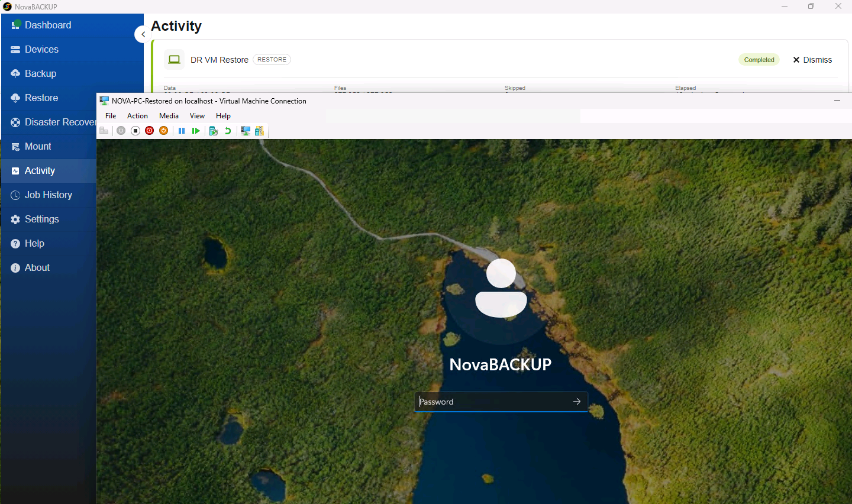The image size is (852, 504).
Task: Click the RESTORE tag next to DR VM Restore
Action: pos(272,59)
